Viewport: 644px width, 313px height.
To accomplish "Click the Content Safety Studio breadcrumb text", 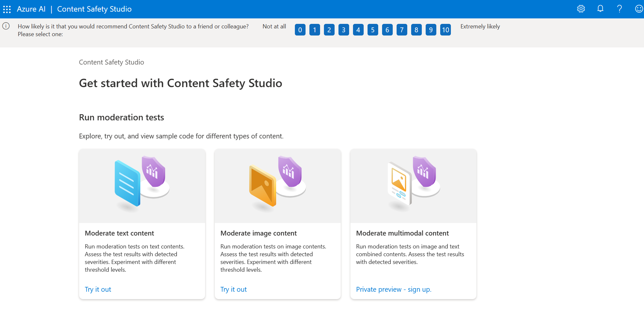I will pos(111,62).
